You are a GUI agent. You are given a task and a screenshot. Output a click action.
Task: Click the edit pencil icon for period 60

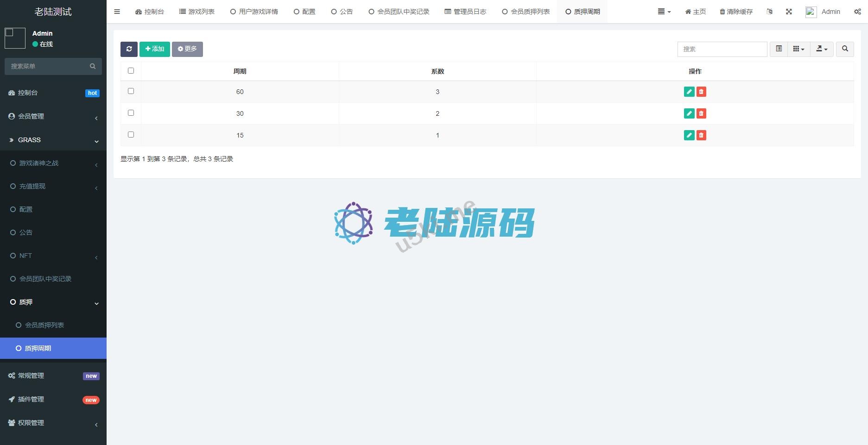click(x=689, y=92)
